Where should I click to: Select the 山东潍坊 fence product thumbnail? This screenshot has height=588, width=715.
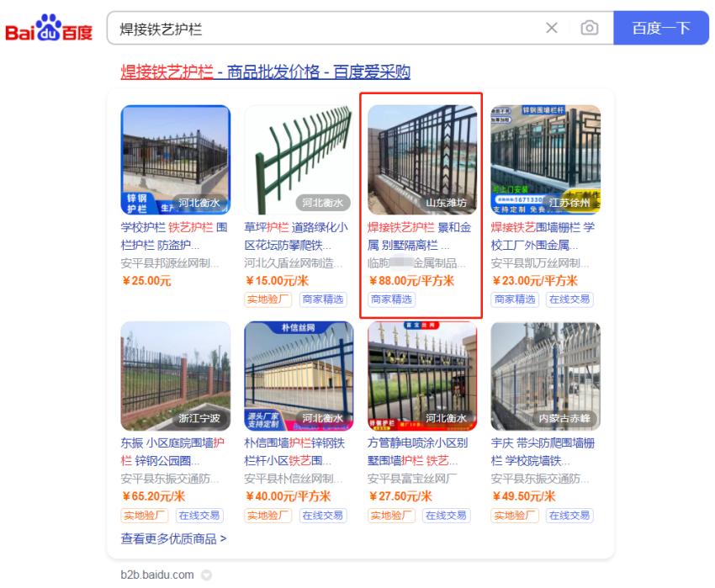[x=422, y=160]
